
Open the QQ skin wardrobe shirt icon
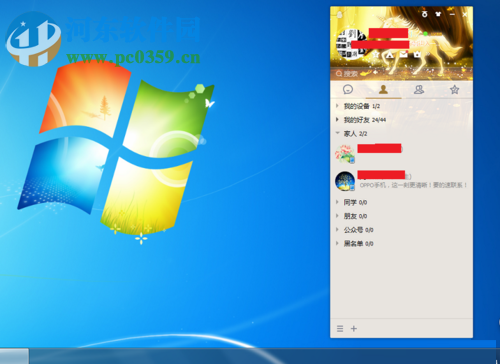tap(438, 14)
